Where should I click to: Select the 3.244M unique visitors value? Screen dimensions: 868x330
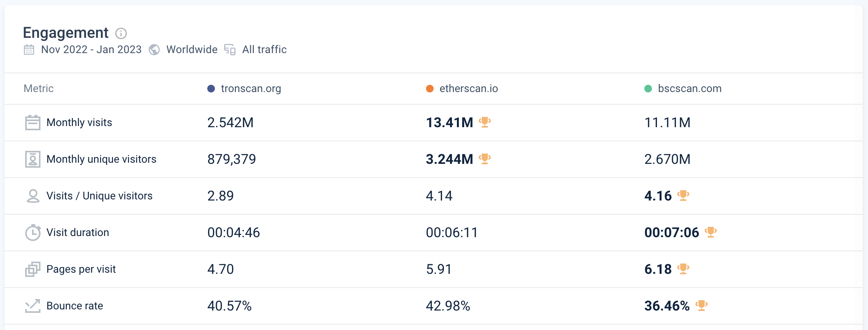point(450,159)
